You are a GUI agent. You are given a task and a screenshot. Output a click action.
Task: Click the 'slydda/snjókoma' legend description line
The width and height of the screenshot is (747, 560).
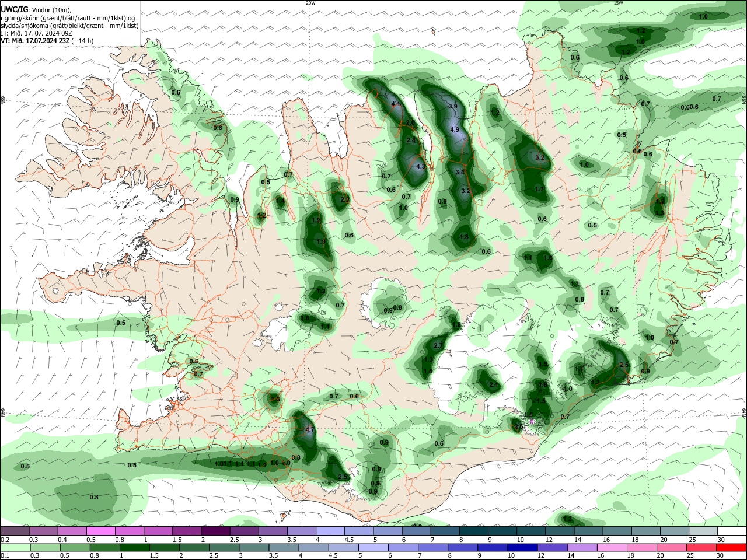[69, 26]
